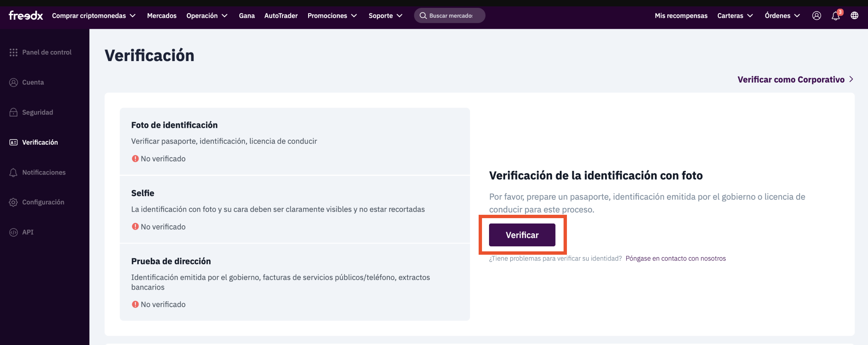The image size is (868, 345).
Task: Click the API code icon in sidebar
Action: click(x=13, y=232)
